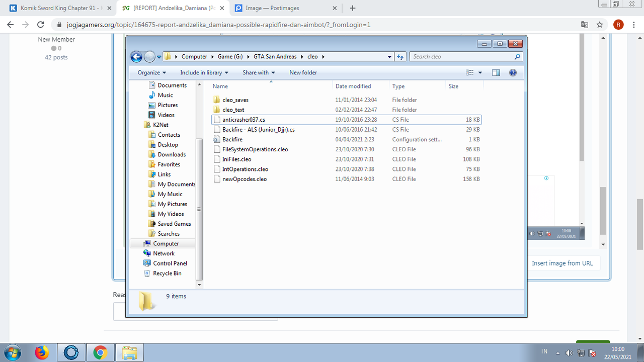The width and height of the screenshot is (644, 362).
Task: Click Game (G:) in address breadcrumb
Action: [230, 57]
